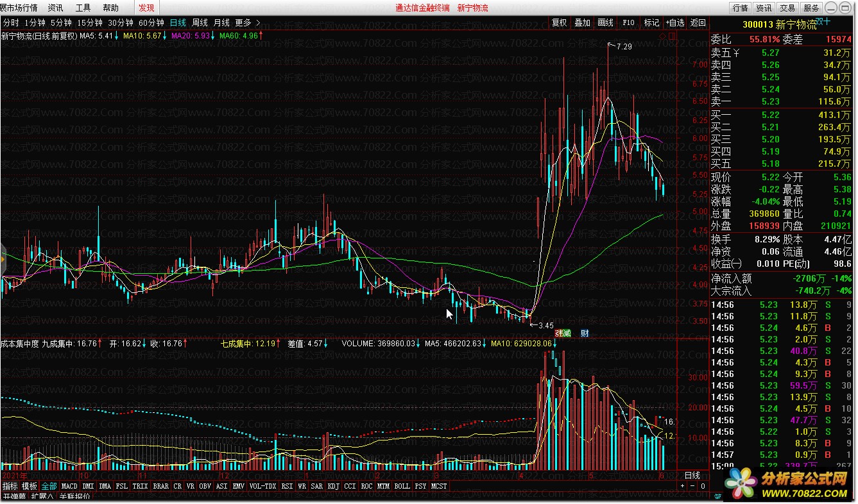Open the 交易 trading button
Image resolution: width=858 pixels, height=504 pixels.
tap(787, 8)
